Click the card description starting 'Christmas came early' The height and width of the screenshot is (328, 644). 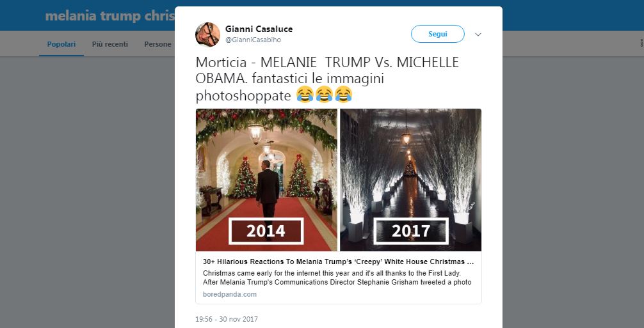pos(338,277)
